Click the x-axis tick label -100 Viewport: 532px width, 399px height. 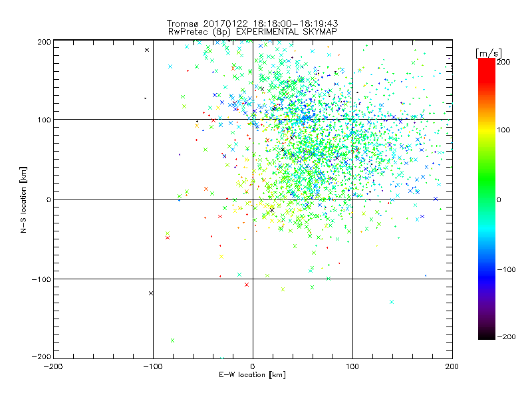coord(153,366)
